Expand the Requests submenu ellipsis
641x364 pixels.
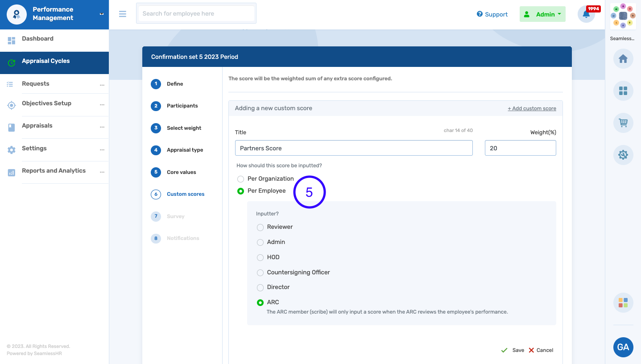(103, 85)
